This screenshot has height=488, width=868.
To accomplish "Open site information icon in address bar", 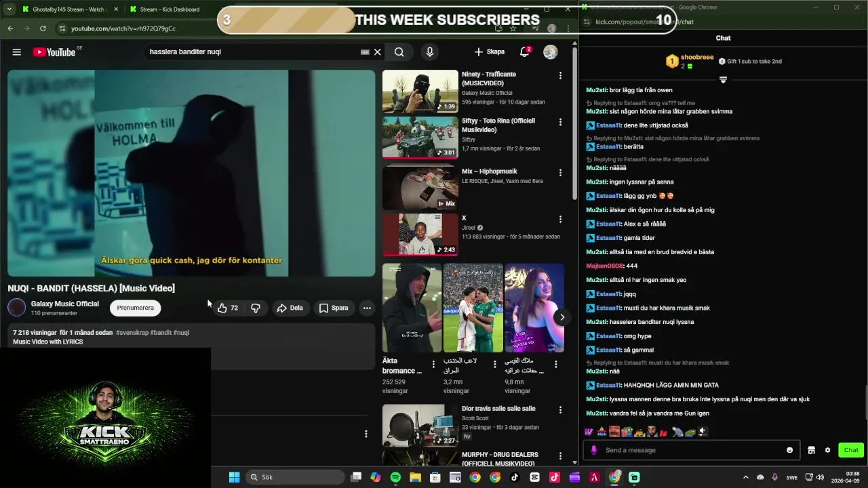I will point(62,28).
